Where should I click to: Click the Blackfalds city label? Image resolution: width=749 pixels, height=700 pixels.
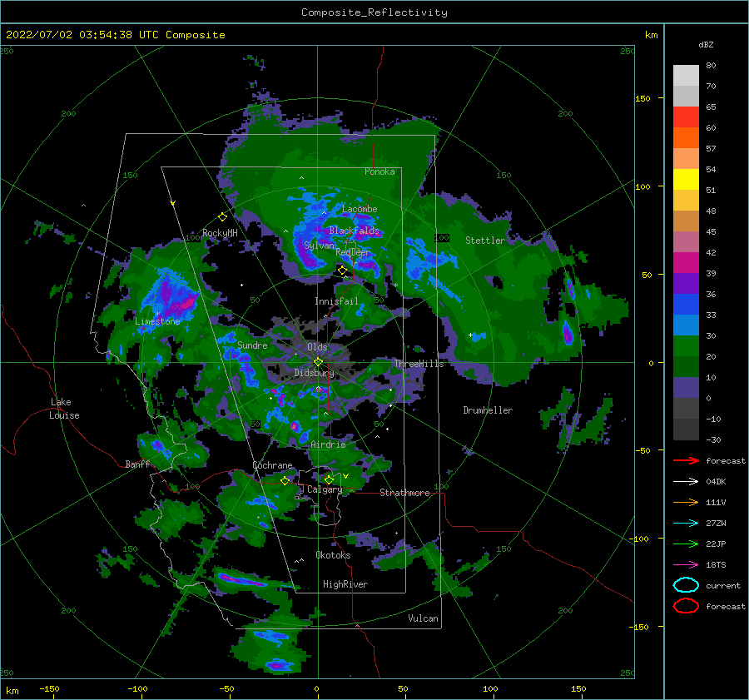(x=354, y=231)
